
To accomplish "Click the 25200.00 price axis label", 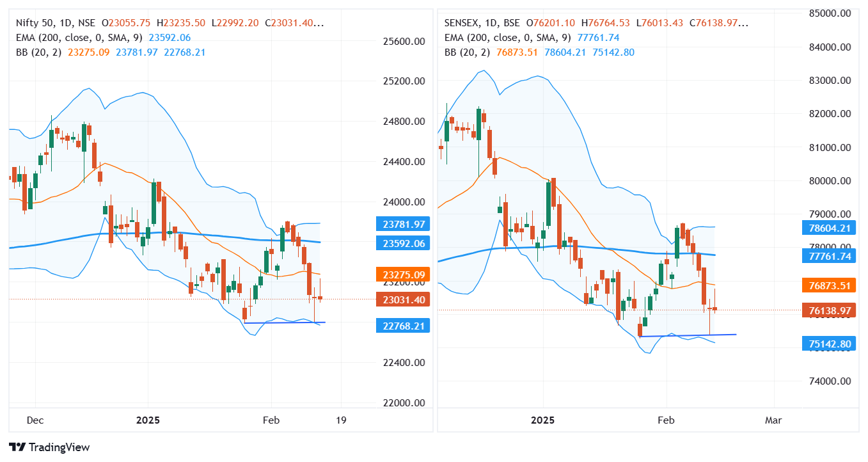I will point(403,81).
